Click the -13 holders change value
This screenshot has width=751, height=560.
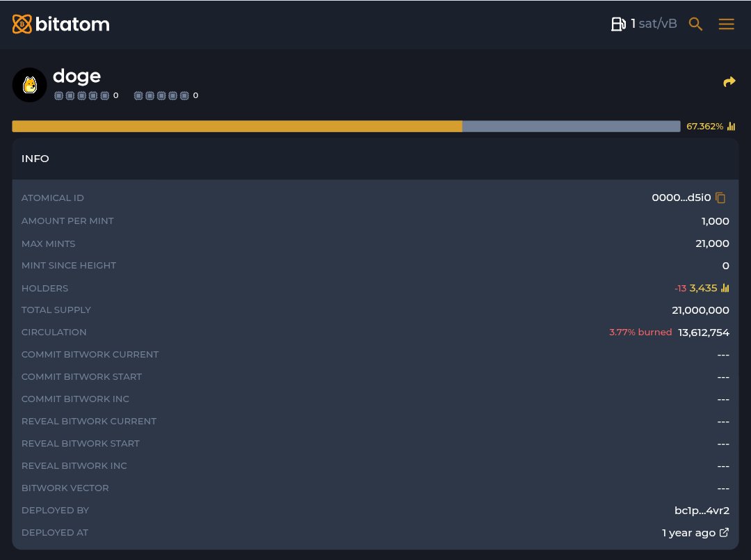point(680,289)
